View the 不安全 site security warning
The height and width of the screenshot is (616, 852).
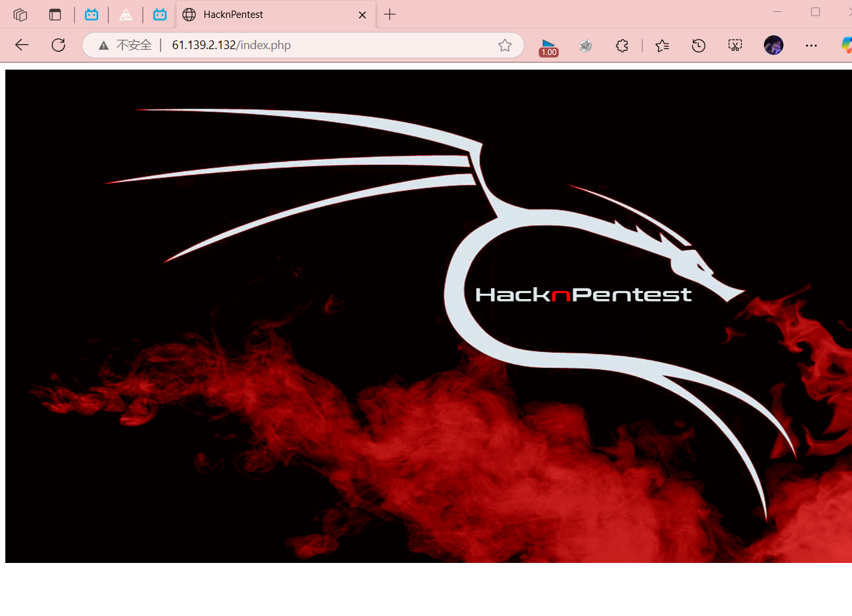pyautogui.click(x=125, y=45)
